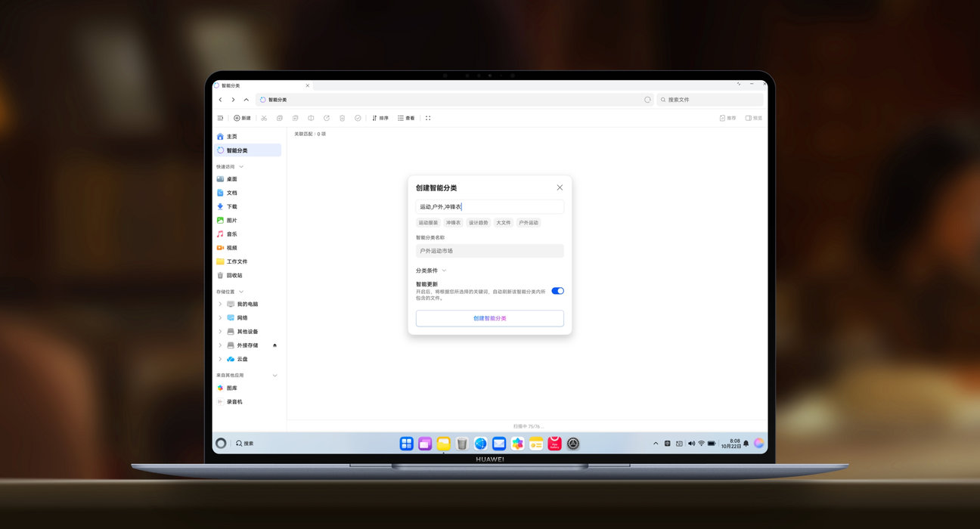Open the 回收站 (Recycle Bin) in sidebar
Viewport: 980px width, 529px height.
point(234,275)
